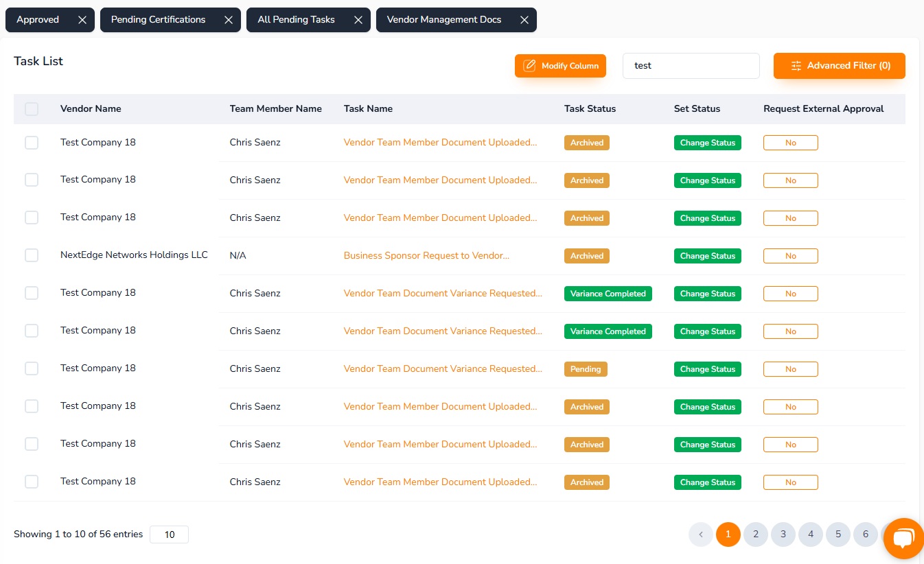Select the Vendor Management Docs tab

coord(443,20)
